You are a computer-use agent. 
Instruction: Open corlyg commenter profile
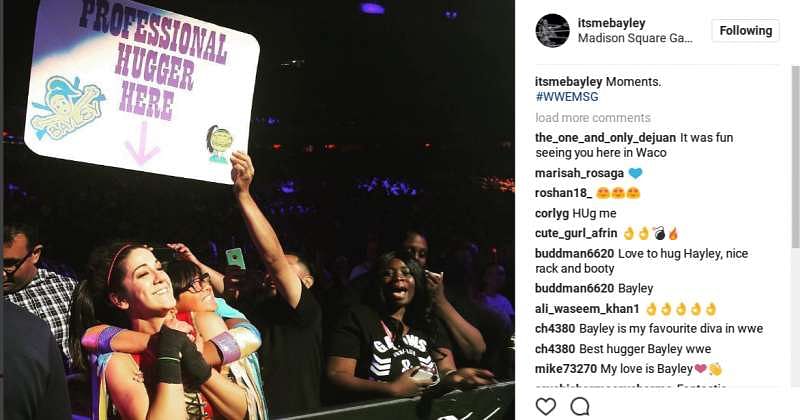point(552,213)
